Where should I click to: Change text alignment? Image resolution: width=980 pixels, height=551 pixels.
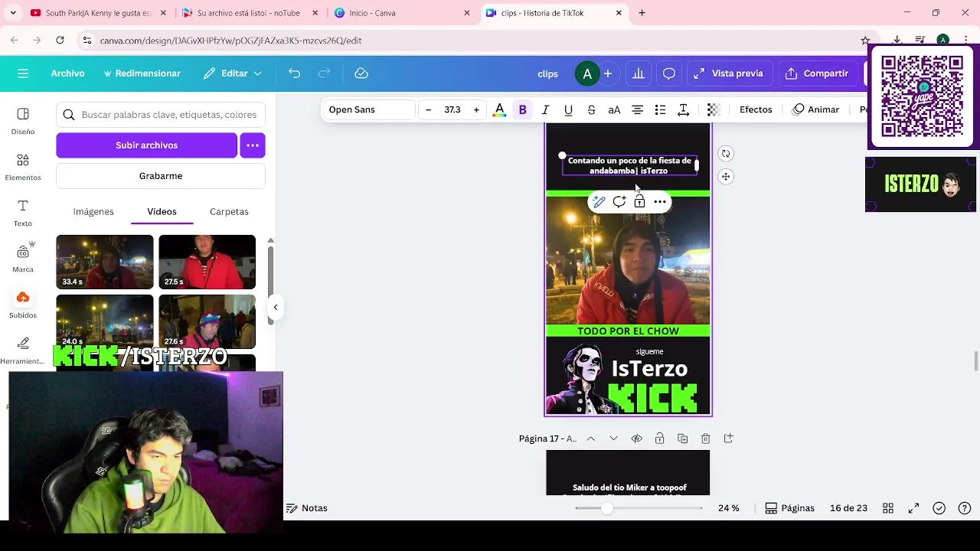tap(637, 109)
